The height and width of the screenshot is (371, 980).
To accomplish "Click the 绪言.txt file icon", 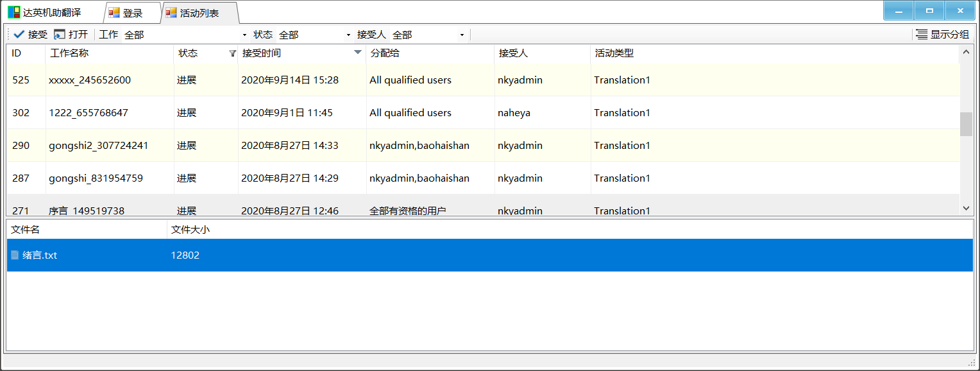I will (15, 255).
